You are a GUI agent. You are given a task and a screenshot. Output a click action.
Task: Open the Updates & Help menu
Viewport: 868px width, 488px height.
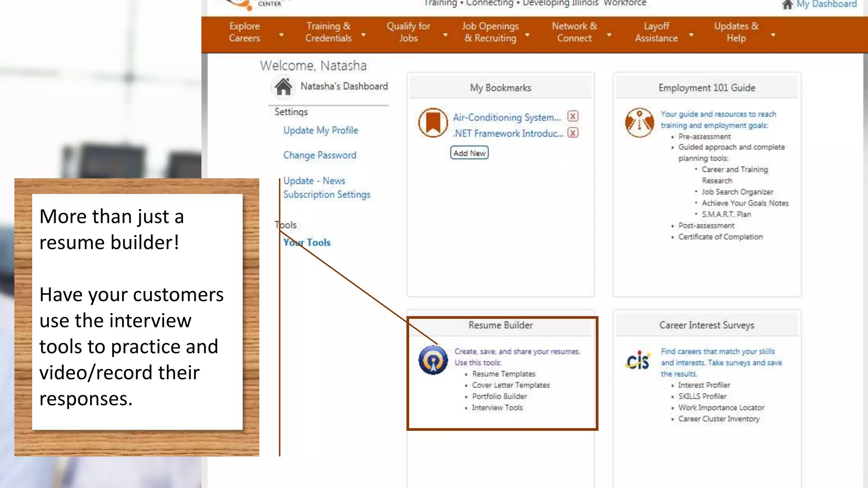(736, 32)
